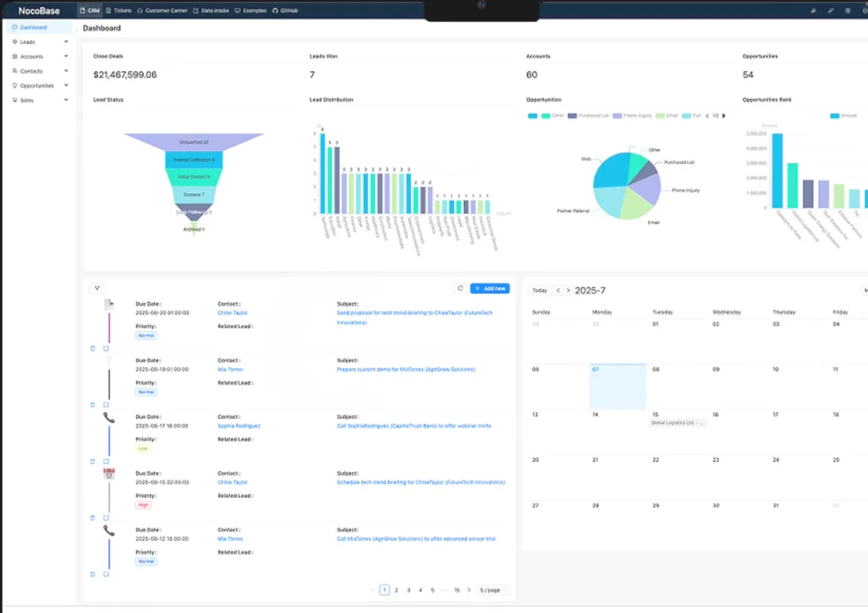Select Dashboard in the sidebar

tap(35, 27)
